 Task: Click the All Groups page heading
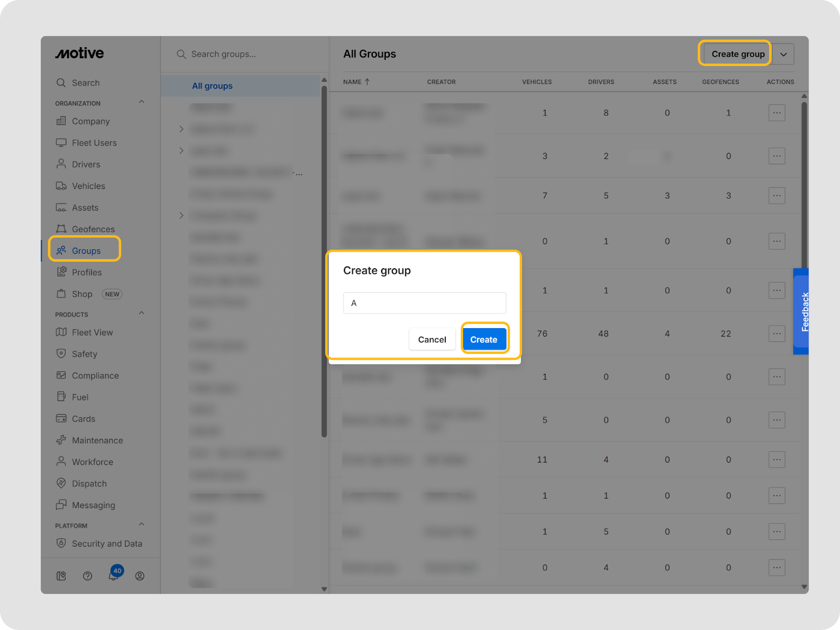(x=370, y=54)
